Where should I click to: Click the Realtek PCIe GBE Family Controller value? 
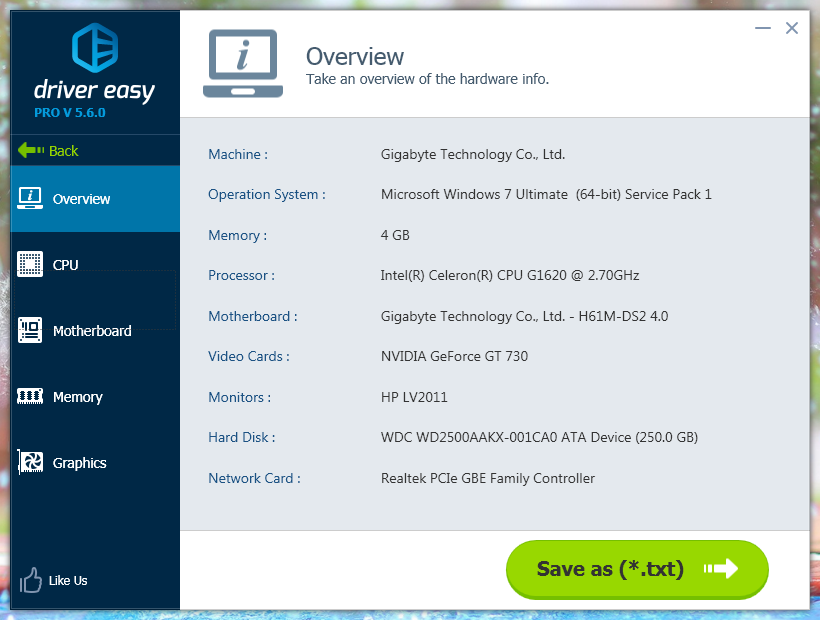(487, 478)
